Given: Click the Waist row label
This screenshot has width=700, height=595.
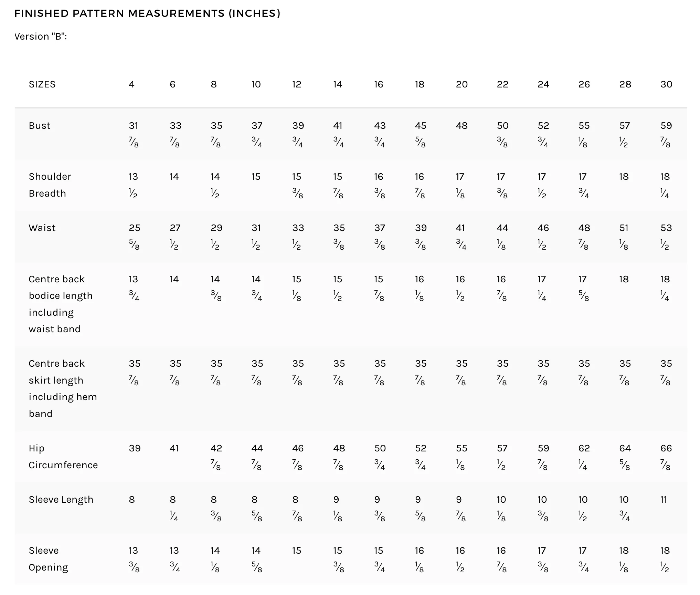Looking at the screenshot, I should click(x=42, y=228).
